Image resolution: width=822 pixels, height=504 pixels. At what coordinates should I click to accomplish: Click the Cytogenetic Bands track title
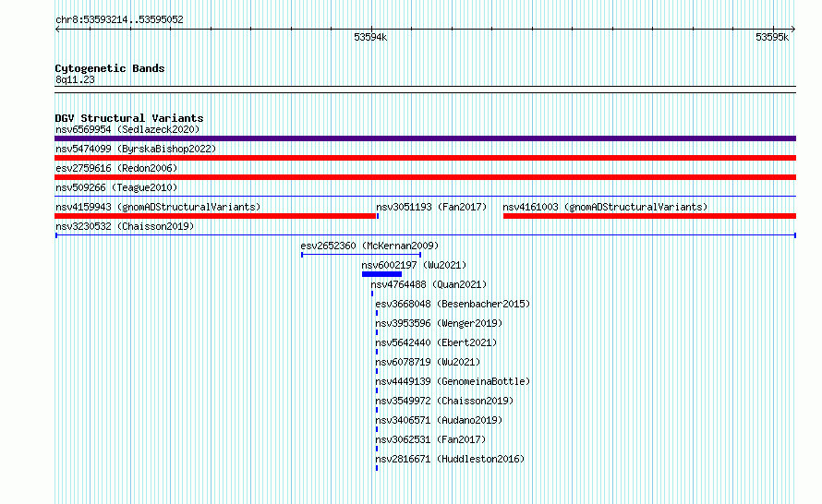pos(110,68)
